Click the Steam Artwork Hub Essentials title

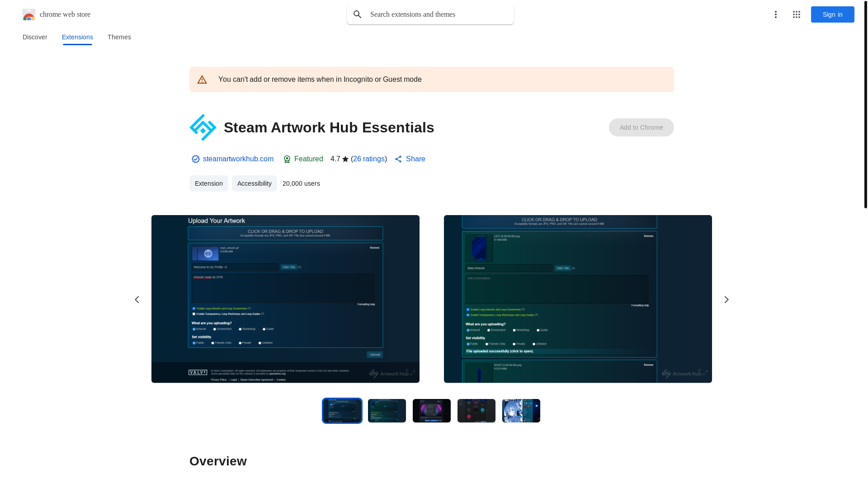[329, 127]
